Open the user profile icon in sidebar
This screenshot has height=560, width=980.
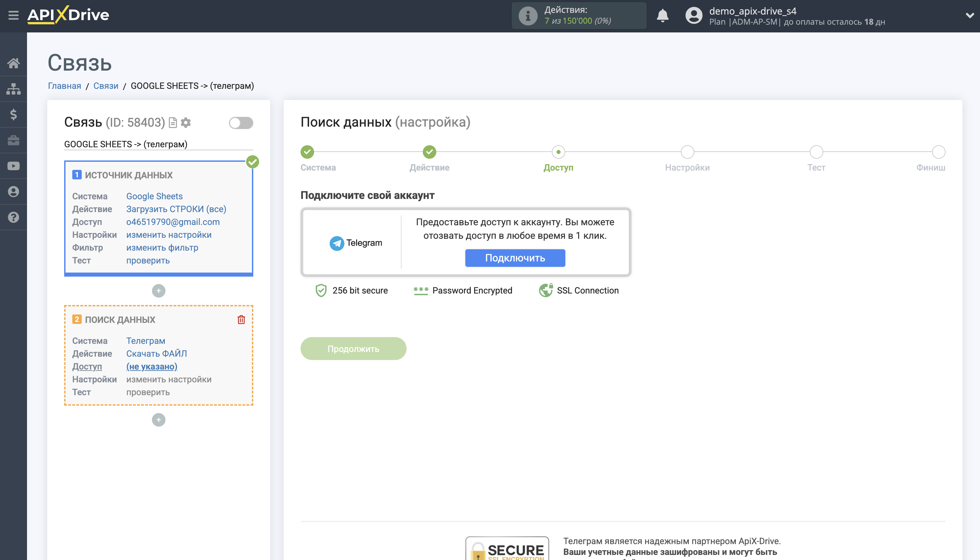(14, 191)
